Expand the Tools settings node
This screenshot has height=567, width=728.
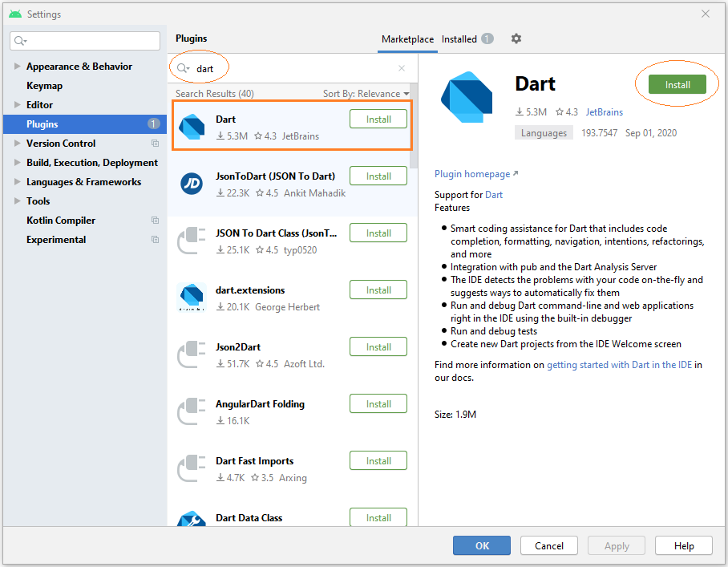coord(17,201)
